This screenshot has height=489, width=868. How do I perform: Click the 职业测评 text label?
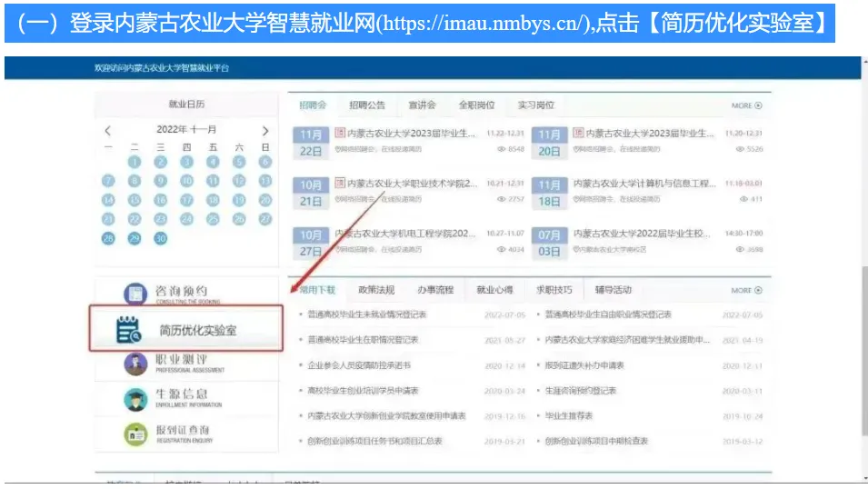[182, 359]
